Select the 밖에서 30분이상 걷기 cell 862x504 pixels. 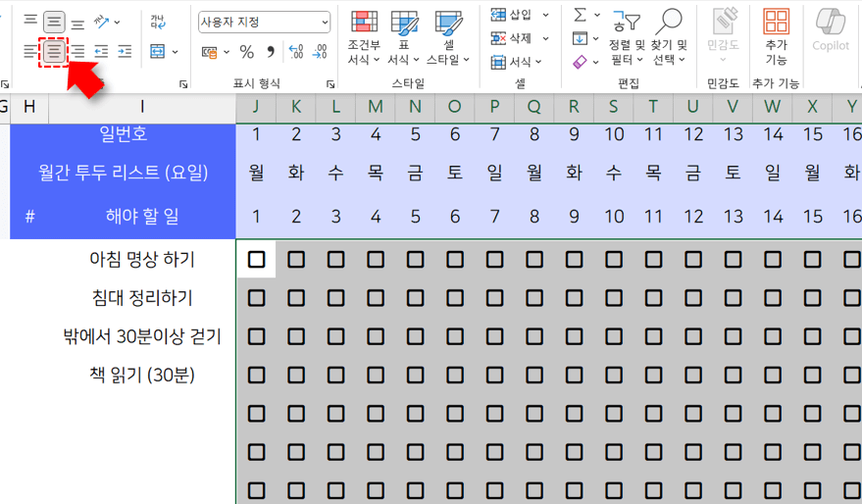(x=142, y=336)
